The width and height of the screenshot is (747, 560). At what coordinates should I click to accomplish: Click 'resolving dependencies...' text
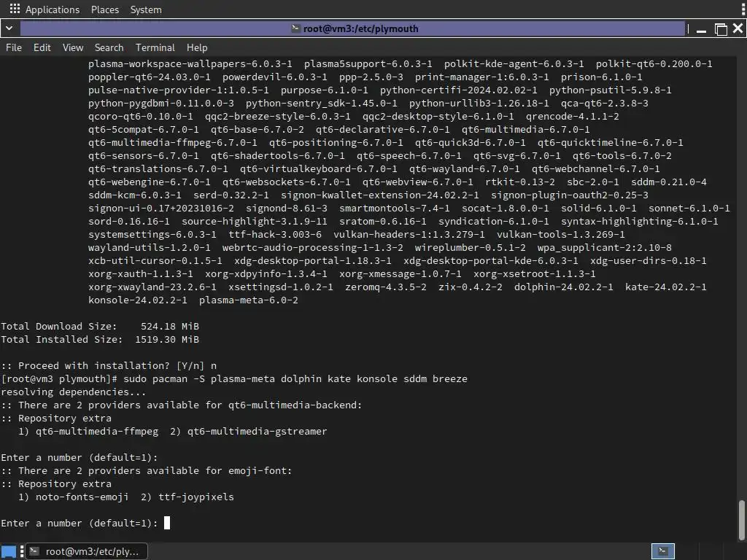coord(74,392)
